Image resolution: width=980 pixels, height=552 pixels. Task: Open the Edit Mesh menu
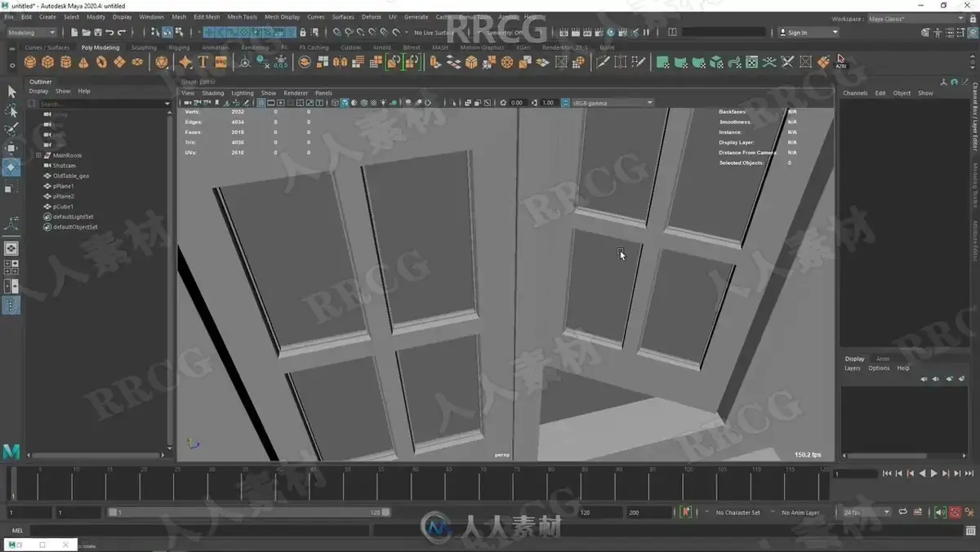coord(207,16)
